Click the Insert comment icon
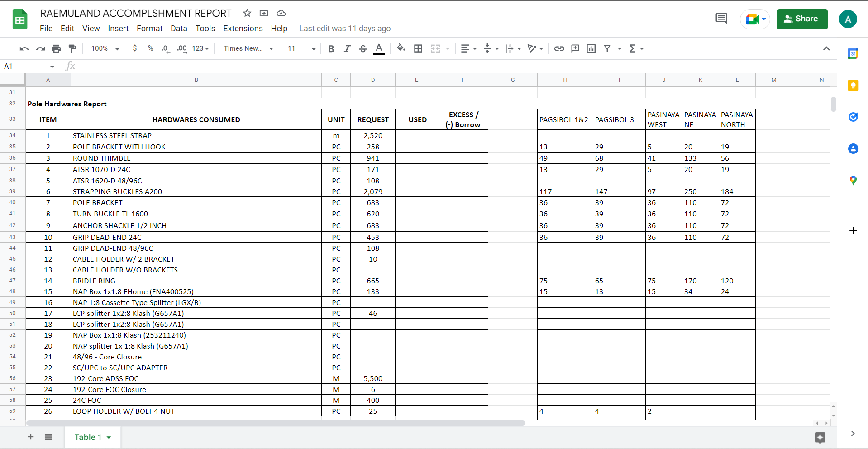Image resolution: width=868 pixels, height=449 pixels. click(x=575, y=48)
